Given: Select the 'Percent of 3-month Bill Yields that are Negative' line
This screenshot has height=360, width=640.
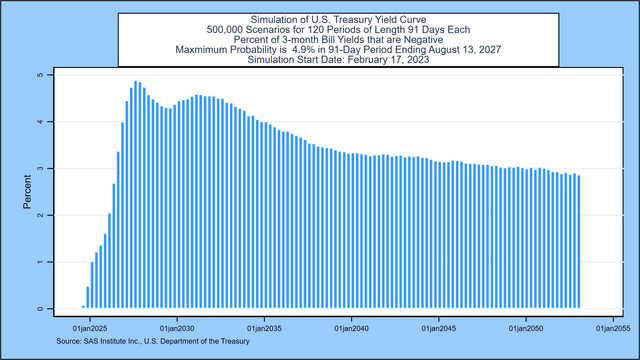Looking at the screenshot, I should pyautogui.click(x=338, y=40).
